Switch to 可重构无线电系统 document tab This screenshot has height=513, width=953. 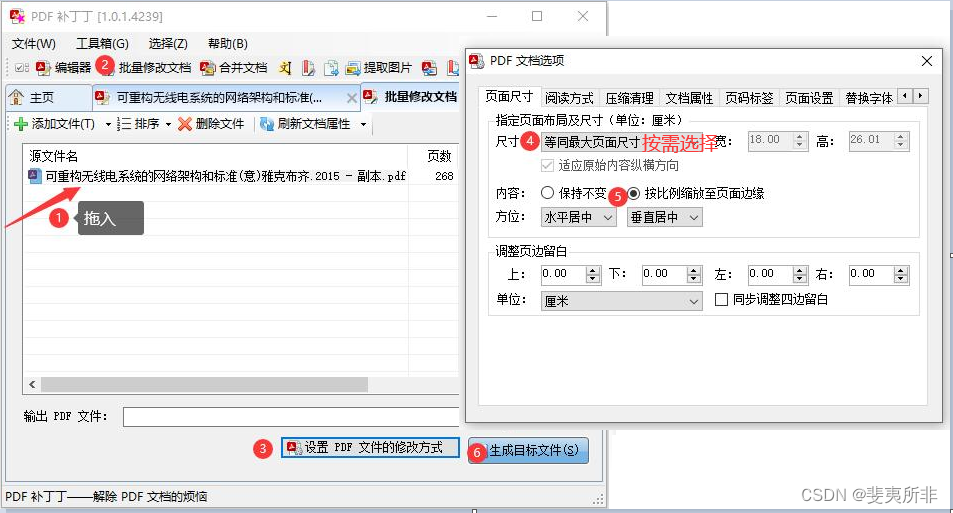click(x=226, y=97)
